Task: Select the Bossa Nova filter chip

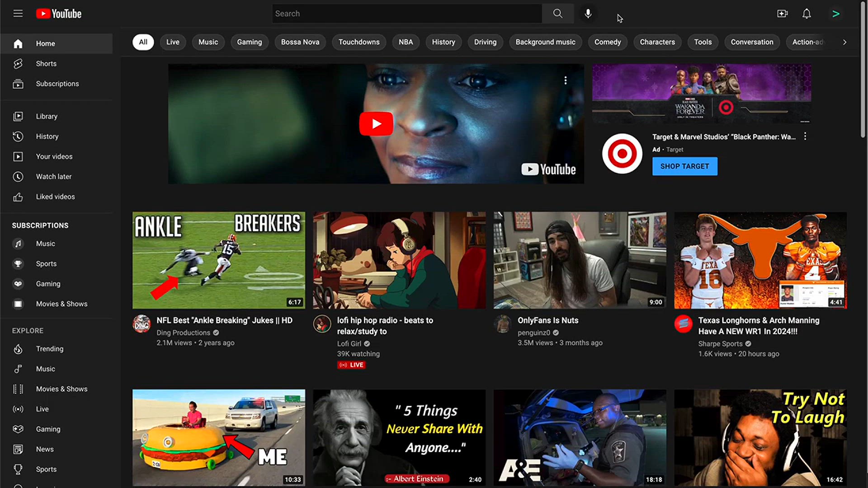Action: click(300, 42)
